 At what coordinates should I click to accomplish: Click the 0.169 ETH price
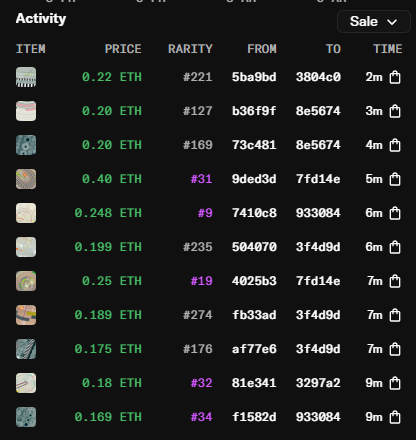coord(108,417)
